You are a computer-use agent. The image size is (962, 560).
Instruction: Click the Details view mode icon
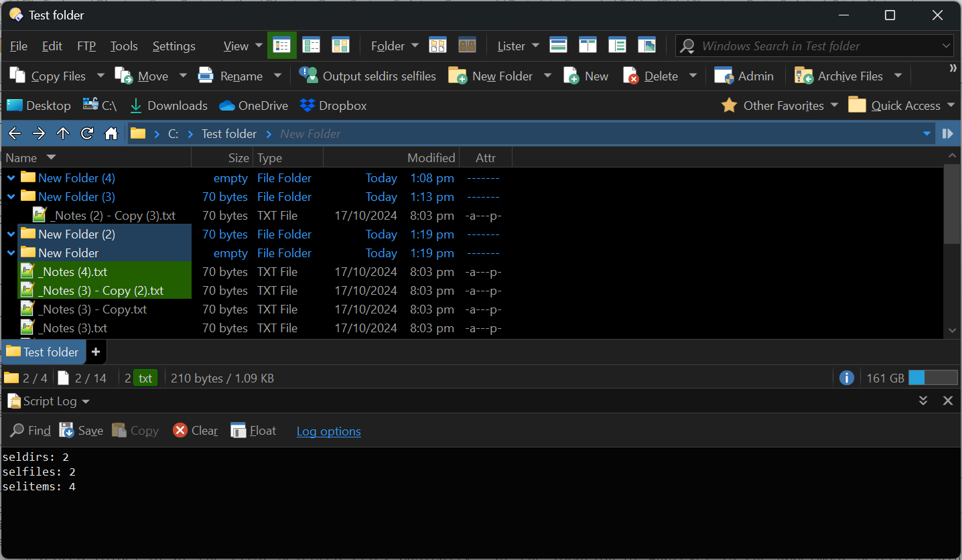281,46
